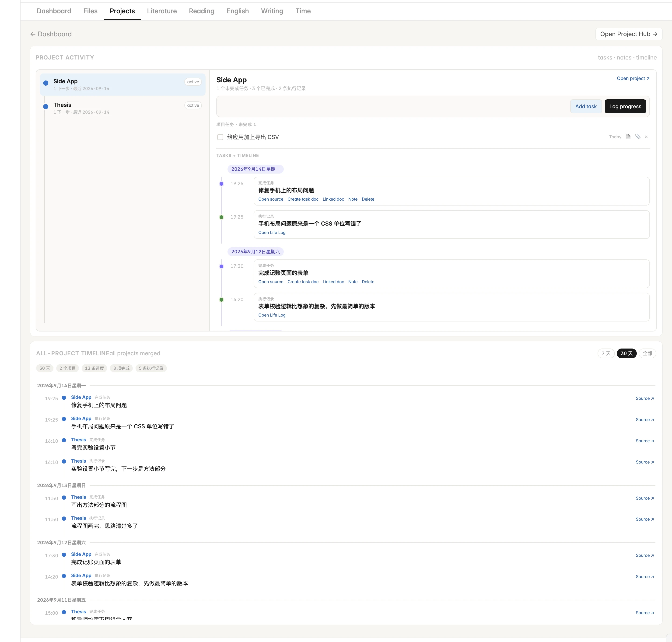The image size is (672, 642).
Task: Click the 13 条进度 summary chip
Action: 94,368
